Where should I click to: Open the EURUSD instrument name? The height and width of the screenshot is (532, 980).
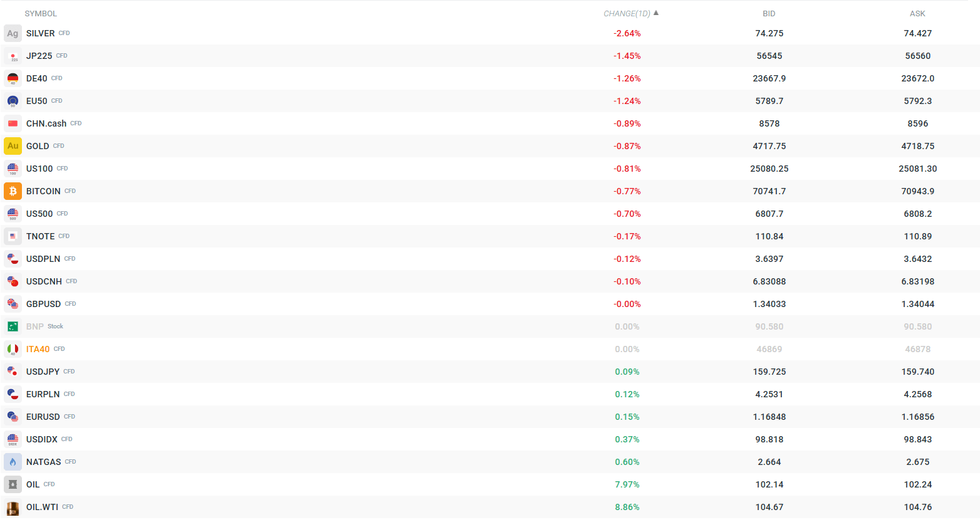(43, 417)
